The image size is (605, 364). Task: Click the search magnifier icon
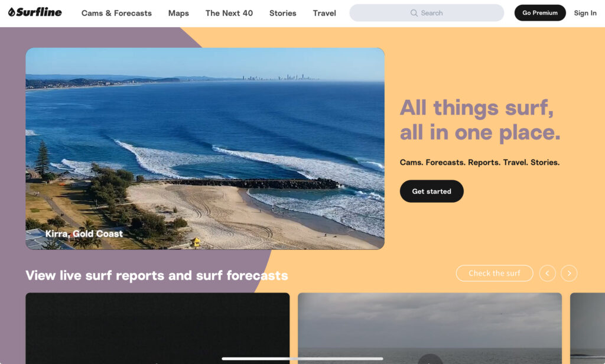click(414, 12)
